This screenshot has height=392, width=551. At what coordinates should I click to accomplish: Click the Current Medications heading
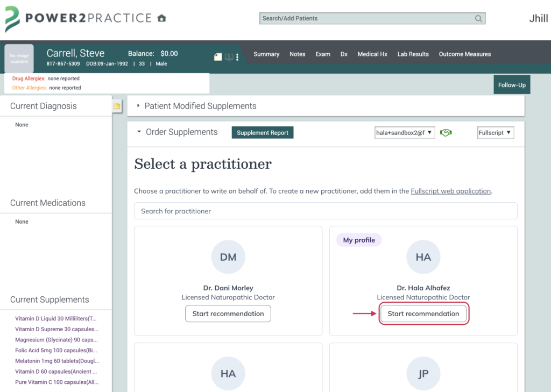[x=48, y=203]
